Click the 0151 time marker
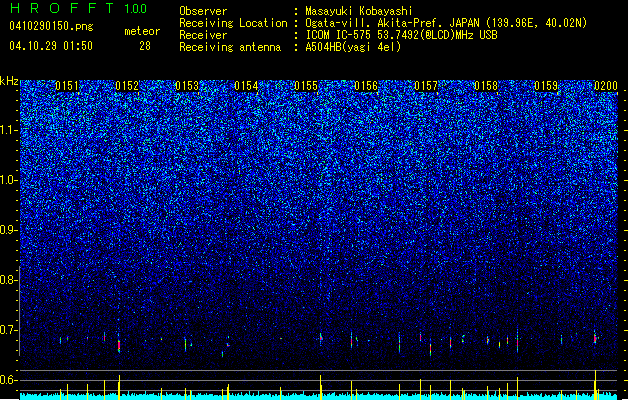The height and width of the screenshot is (400, 629). pos(67,86)
